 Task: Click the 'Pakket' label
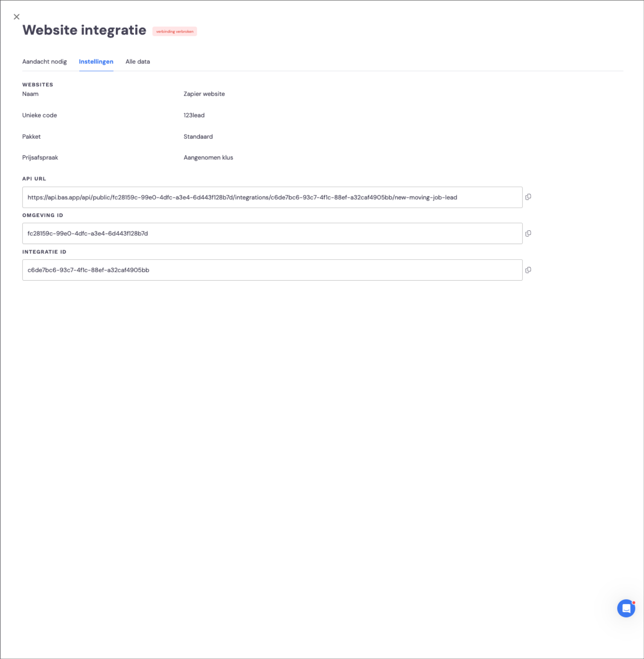click(x=31, y=137)
